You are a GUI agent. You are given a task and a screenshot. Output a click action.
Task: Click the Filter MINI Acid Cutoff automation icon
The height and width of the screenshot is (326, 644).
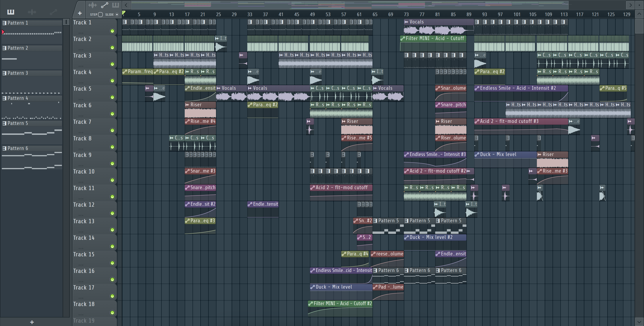402,39
